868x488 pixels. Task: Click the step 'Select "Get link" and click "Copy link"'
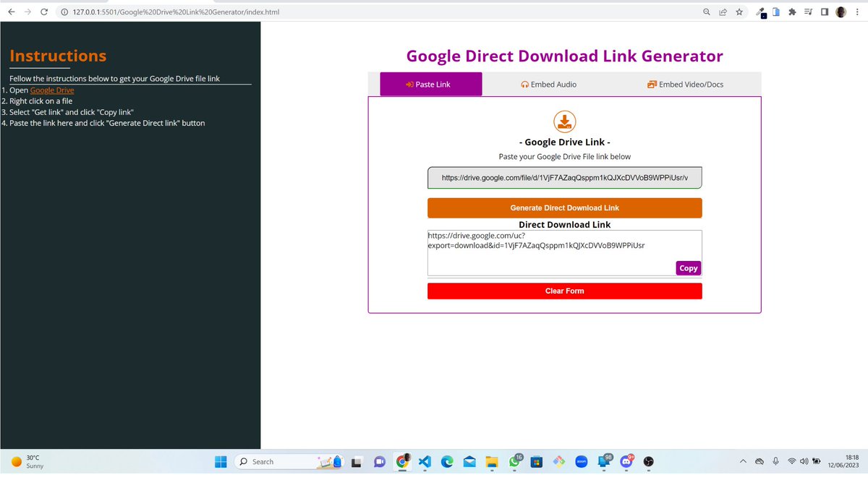click(71, 112)
